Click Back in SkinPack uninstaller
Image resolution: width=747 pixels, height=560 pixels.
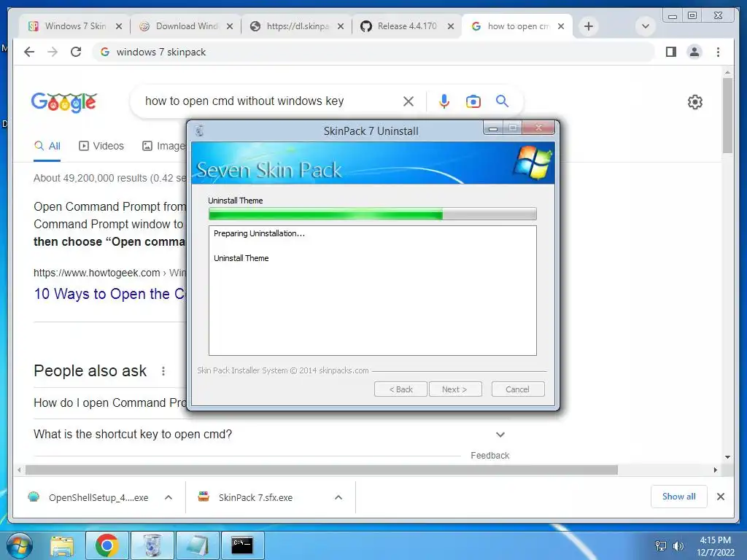coord(400,389)
